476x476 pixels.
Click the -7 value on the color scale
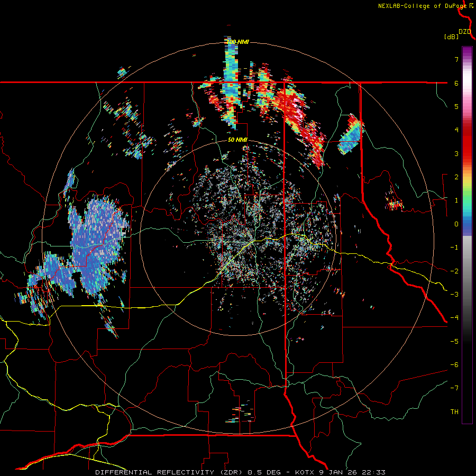pyautogui.click(x=454, y=388)
